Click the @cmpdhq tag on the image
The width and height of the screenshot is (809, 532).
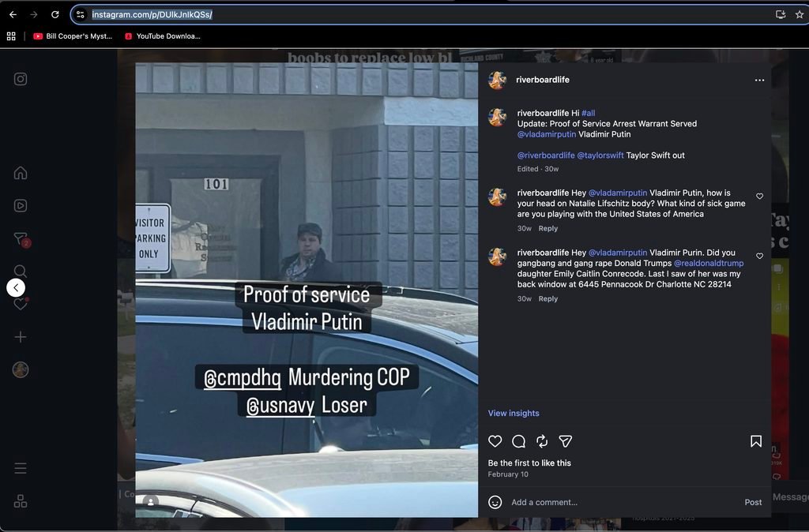[x=243, y=378]
